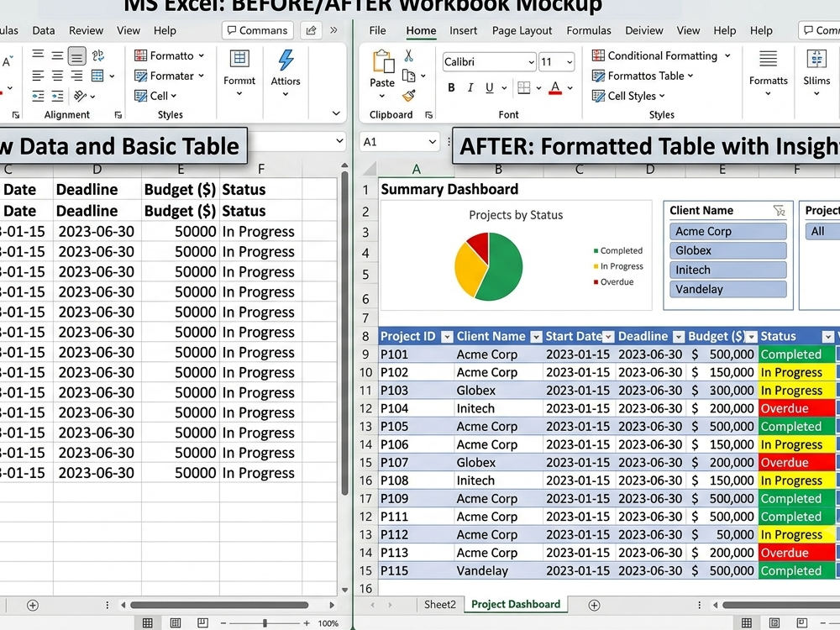840x630 pixels.
Task: Open Alignment group dialog launcher
Action: coord(118,114)
